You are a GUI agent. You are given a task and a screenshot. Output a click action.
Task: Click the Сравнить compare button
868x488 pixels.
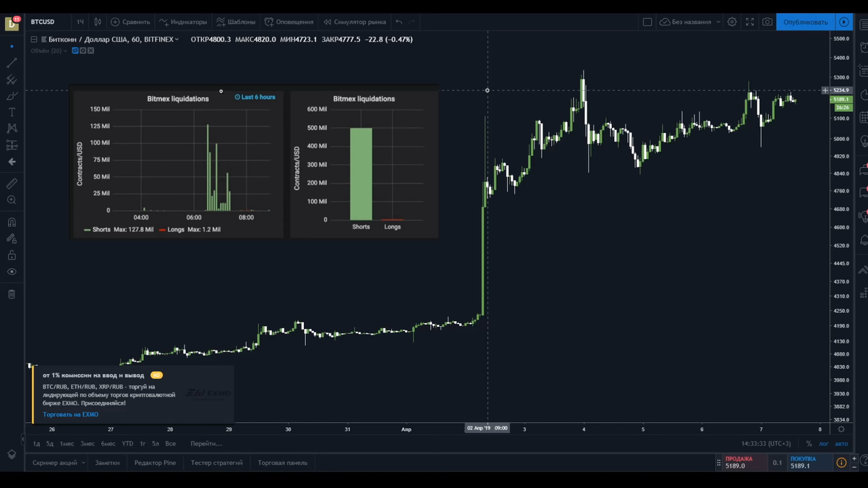[x=130, y=22]
